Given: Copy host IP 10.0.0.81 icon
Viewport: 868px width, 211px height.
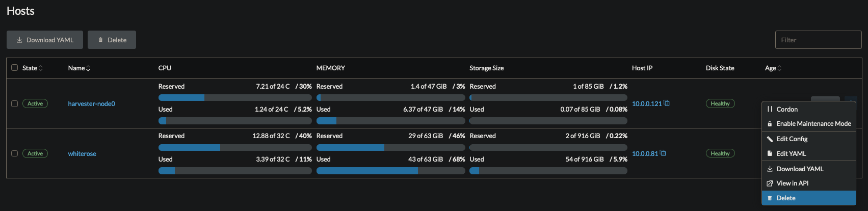Looking at the screenshot, I should pyautogui.click(x=663, y=153).
